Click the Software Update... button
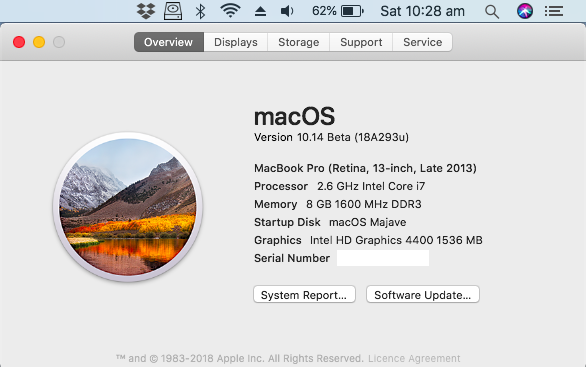Viewport: 586px width, 367px height. 423,294
